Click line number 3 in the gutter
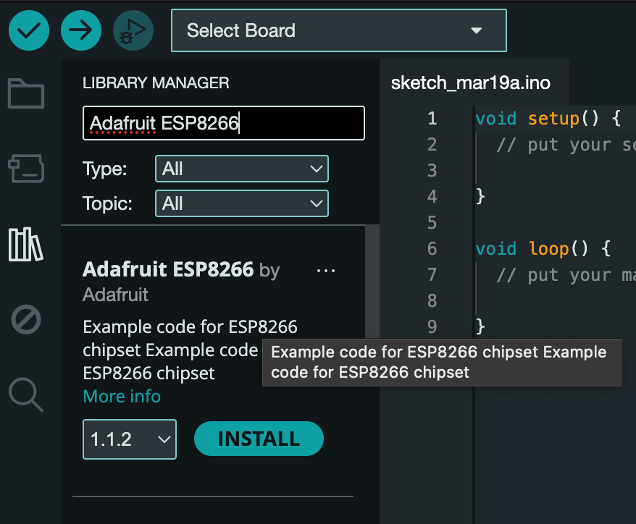The width and height of the screenshot is (636, 524). pos(432,171)
